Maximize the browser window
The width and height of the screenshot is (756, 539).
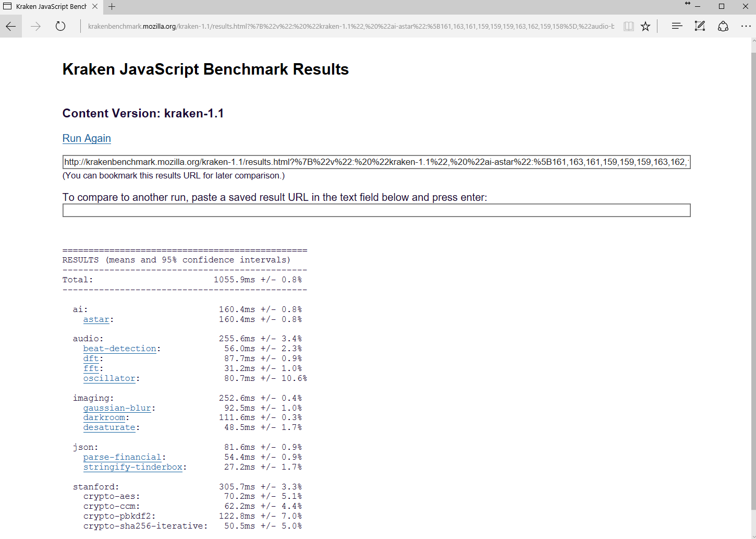point(722,7)
